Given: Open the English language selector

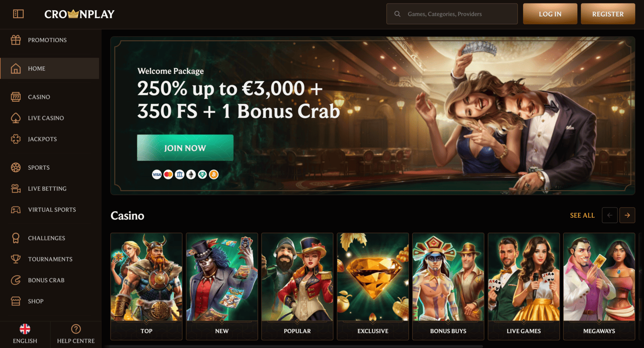Looking at the screenshot, I should click(x=25, y=334).
